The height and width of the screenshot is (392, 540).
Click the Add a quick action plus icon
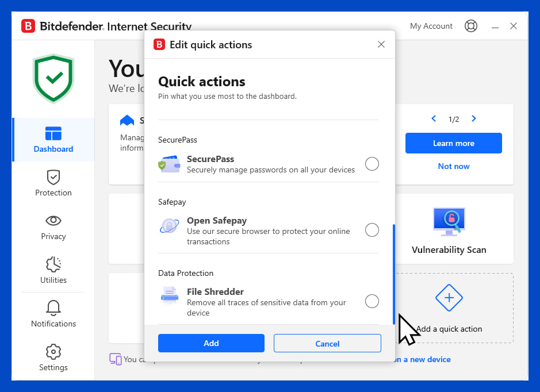449,298
